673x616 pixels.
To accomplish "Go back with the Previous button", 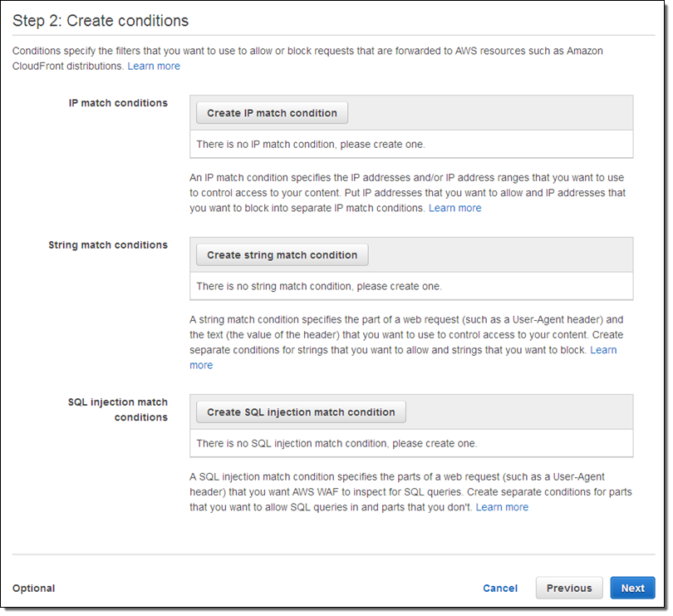I will [x=569, y=589].
